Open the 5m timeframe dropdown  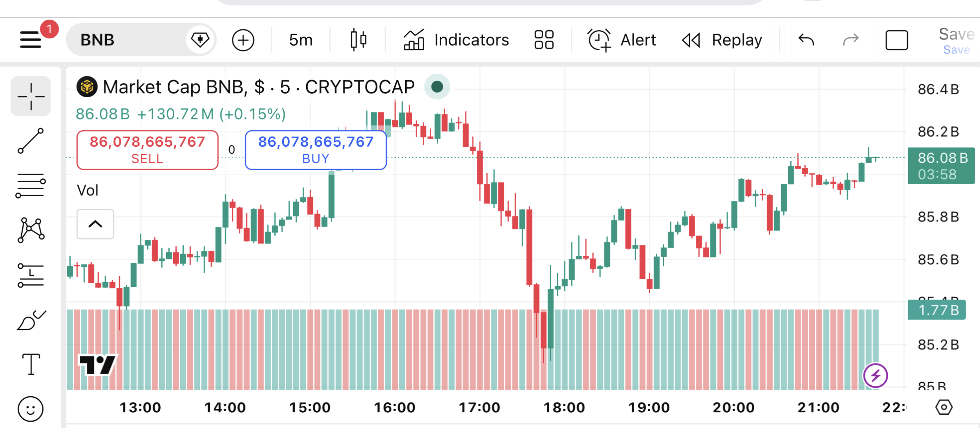click(301, 40)
